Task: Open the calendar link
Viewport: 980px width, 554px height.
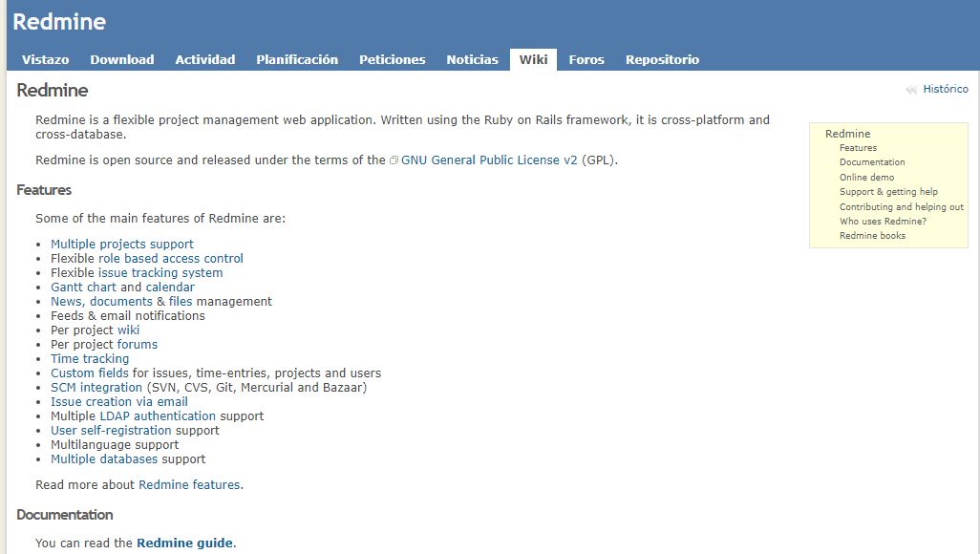Action: pos(170,287)
